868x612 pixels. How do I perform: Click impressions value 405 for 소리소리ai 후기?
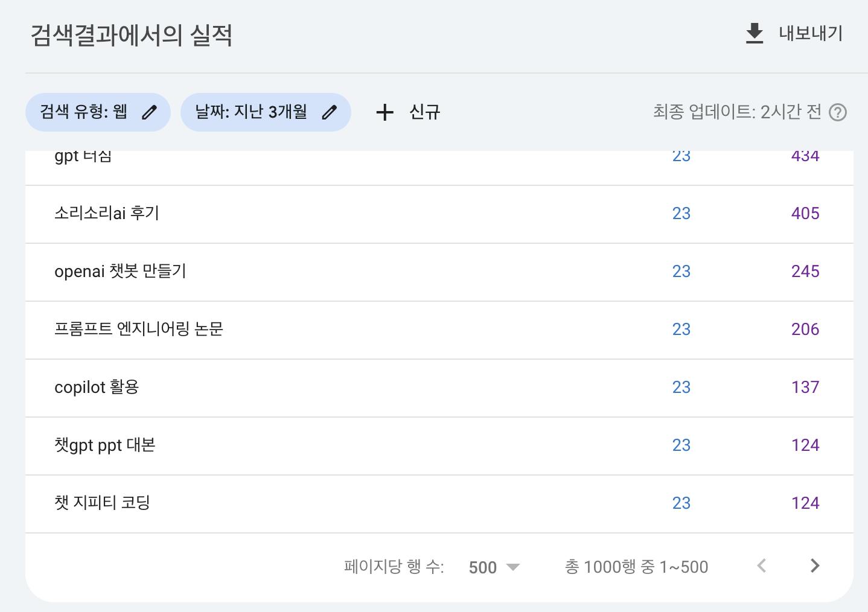click(805, 214)
